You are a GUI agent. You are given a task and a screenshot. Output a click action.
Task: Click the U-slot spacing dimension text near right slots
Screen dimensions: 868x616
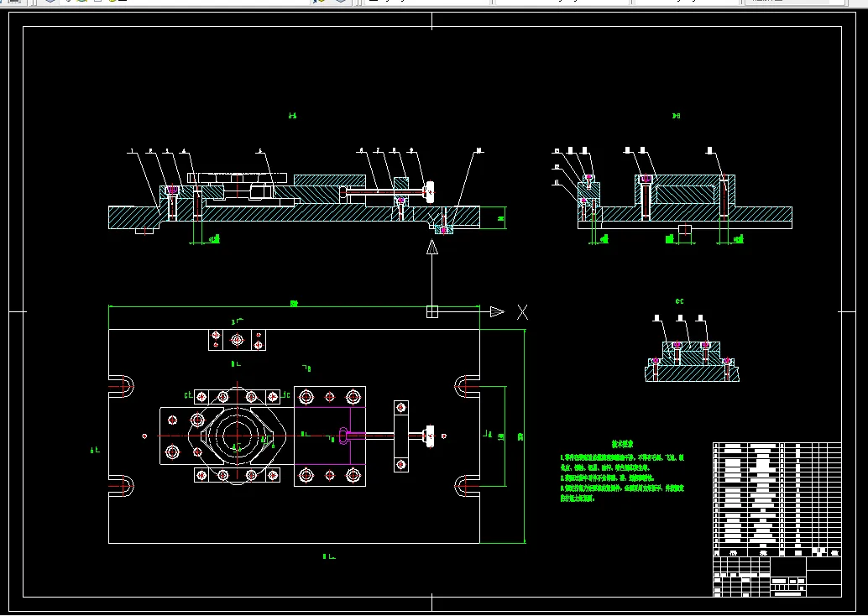pos(501,436)
